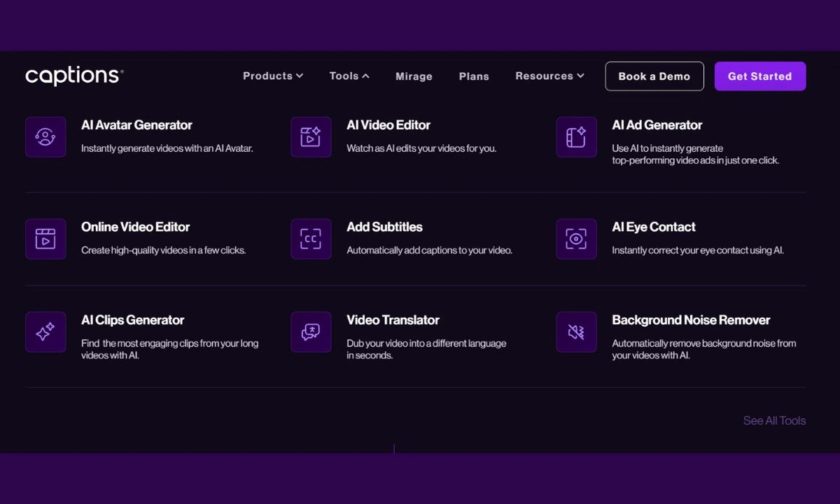Open the Plans page

[x=474, y=76]
